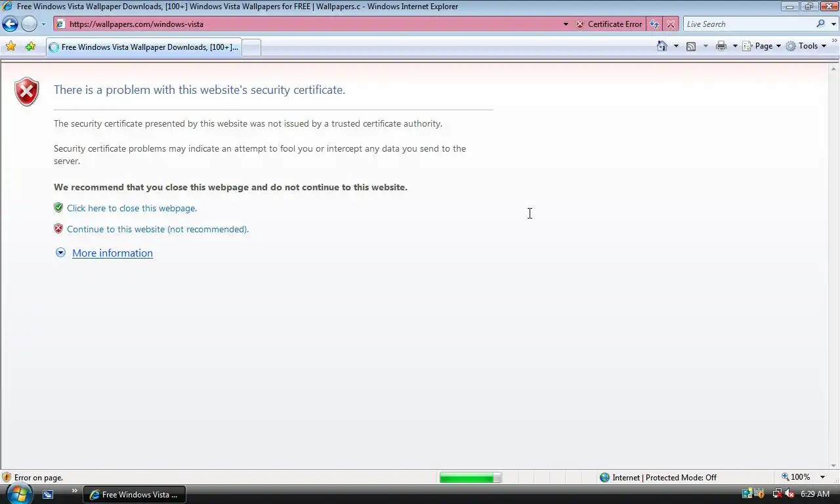Expand More information arrow icon
Screen dimensions: 840x504
(60, 253)
